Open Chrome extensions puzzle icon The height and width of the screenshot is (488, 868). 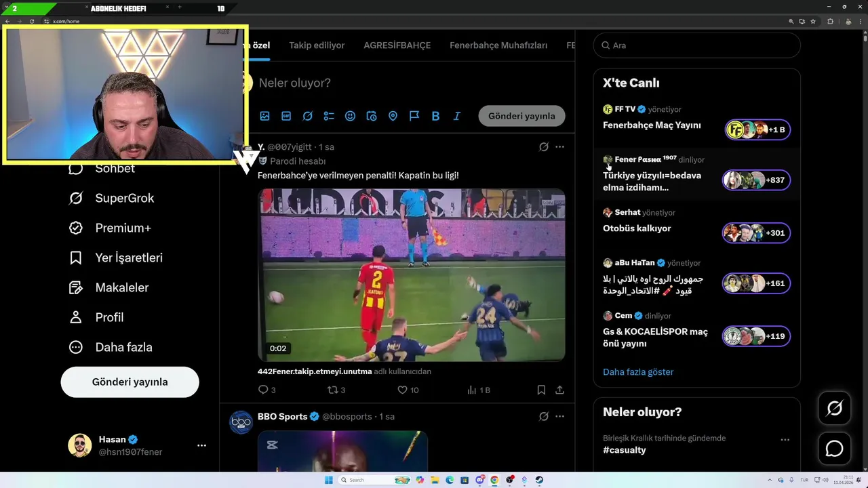click(830, 21)
